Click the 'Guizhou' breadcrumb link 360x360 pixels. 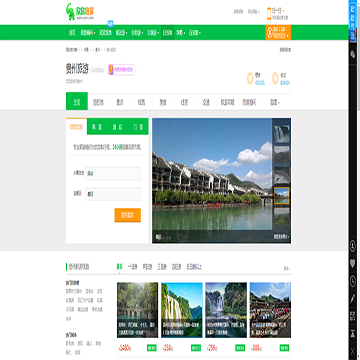(97, 50)
